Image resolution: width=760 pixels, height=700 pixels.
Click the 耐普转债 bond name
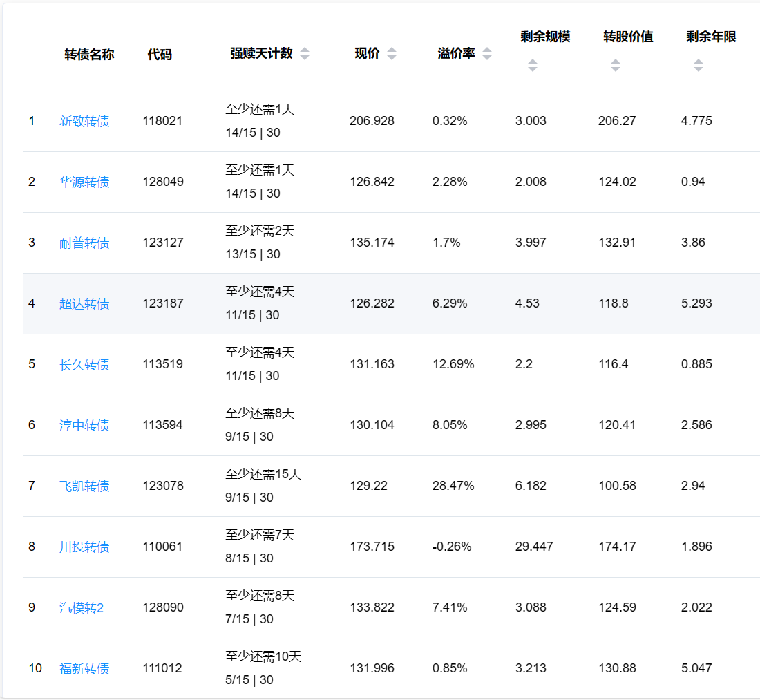click(84, 243)
